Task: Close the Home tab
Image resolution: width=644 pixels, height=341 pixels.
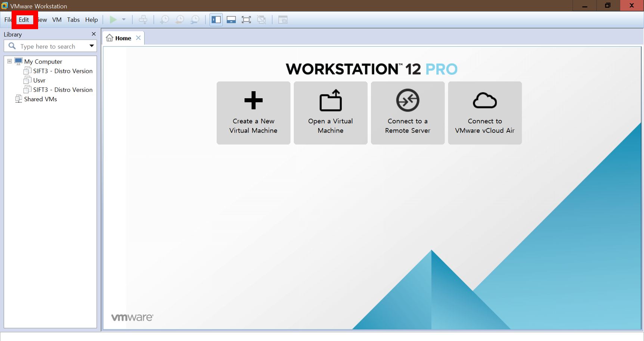Action: point(138,38)
